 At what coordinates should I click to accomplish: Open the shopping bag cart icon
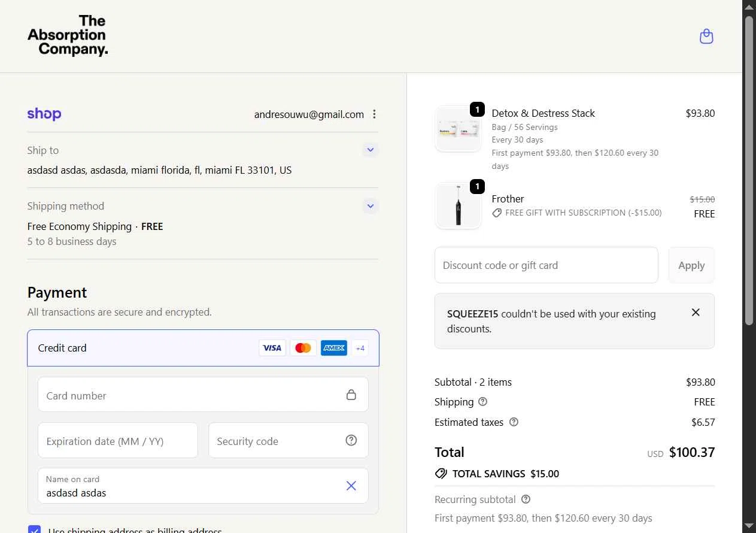pyautogui.click(x=706, y=37)
